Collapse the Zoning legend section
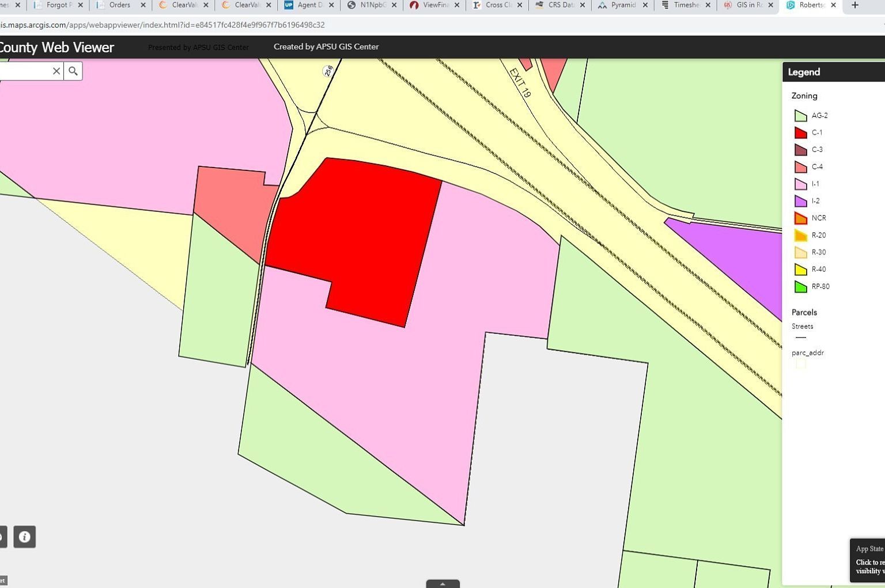This screenshot has height=588, width=885. [x=804, y=96]
